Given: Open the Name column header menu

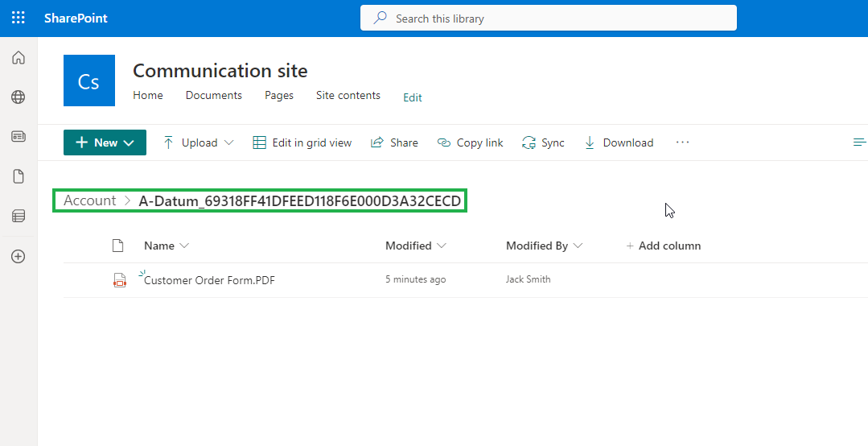Looking at the screenshot, I should pos(166,246).
